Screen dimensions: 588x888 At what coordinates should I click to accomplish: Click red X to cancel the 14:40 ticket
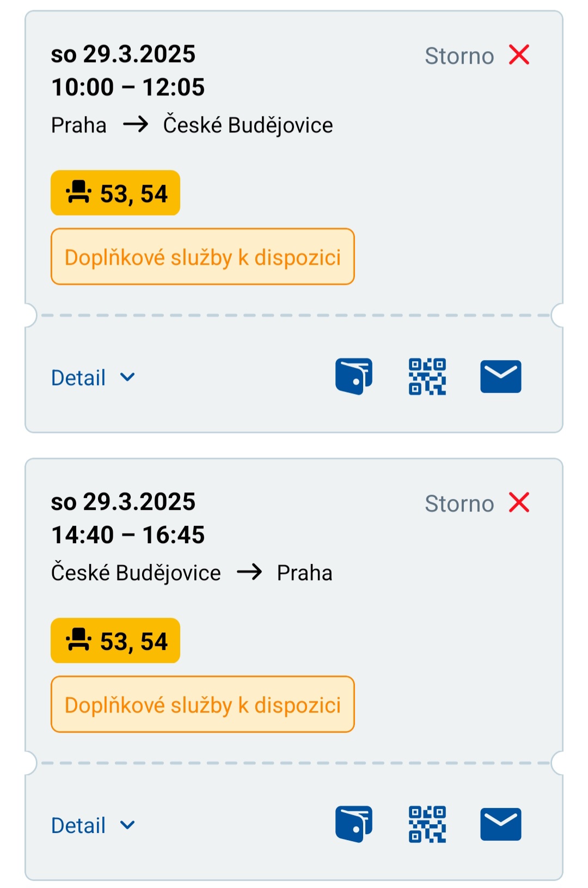tap(519, 502)
